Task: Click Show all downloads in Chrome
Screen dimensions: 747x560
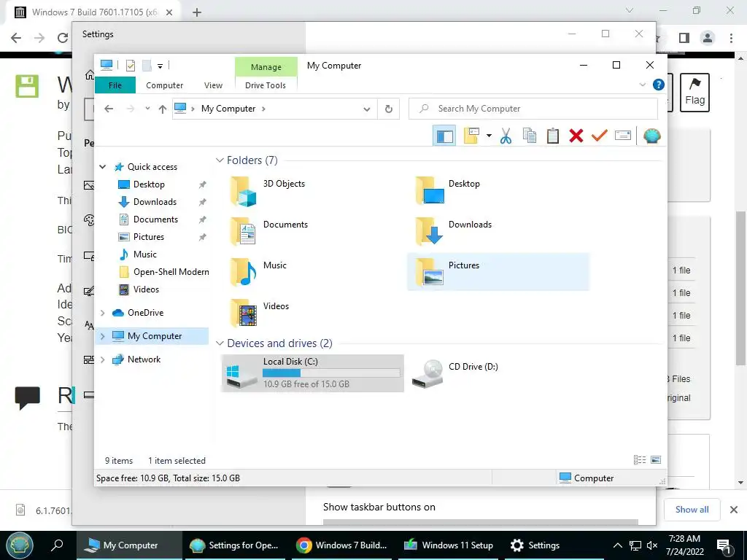Action: 692,510
